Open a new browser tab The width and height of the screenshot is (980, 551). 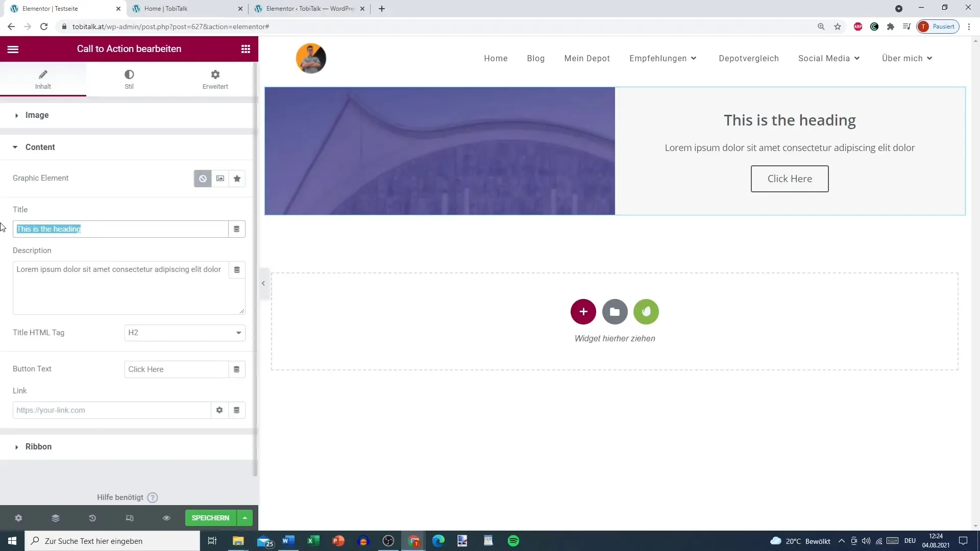382,9
